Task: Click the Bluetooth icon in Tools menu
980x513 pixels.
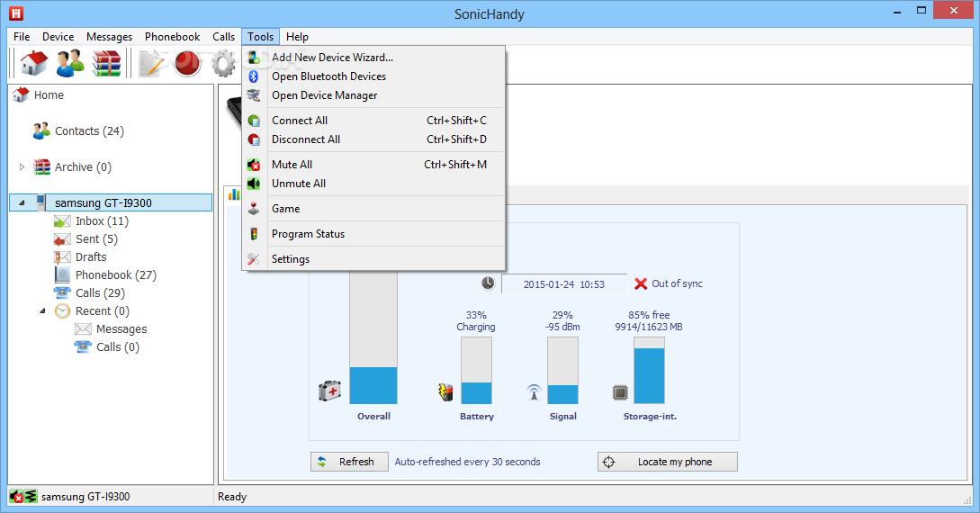Action: click(x=254, y=76)
